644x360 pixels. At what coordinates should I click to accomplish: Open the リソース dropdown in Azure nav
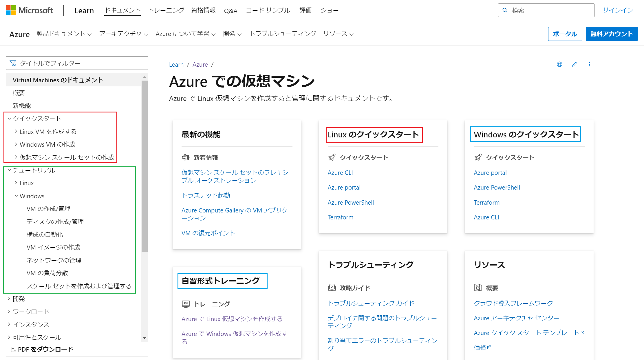click(338, 34)
